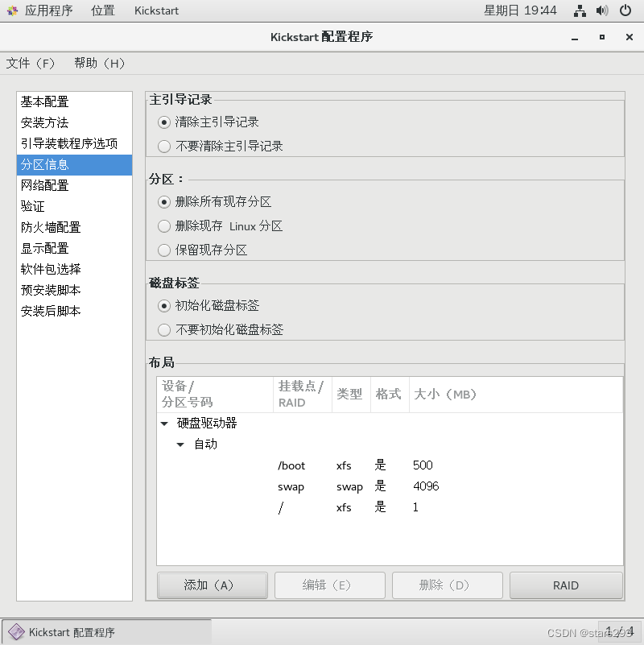Open 验证 section

(74, 206)
